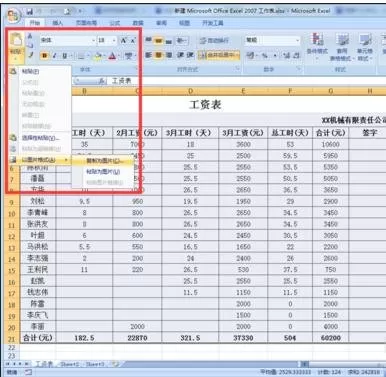Click the accounting number format icon
Viewport: 386px width, 377px height.
[x=251, y=56]
